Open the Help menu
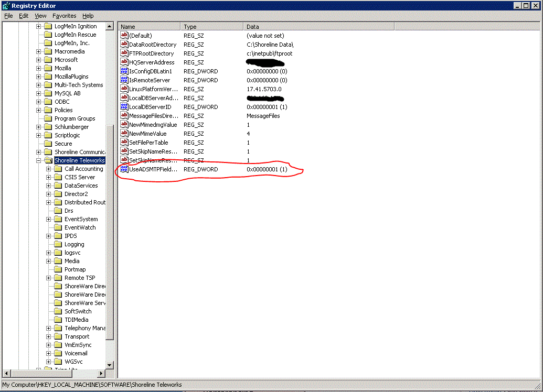Viewport: 543px width, 392px height. pyautogui.click(x=88, y=16)
